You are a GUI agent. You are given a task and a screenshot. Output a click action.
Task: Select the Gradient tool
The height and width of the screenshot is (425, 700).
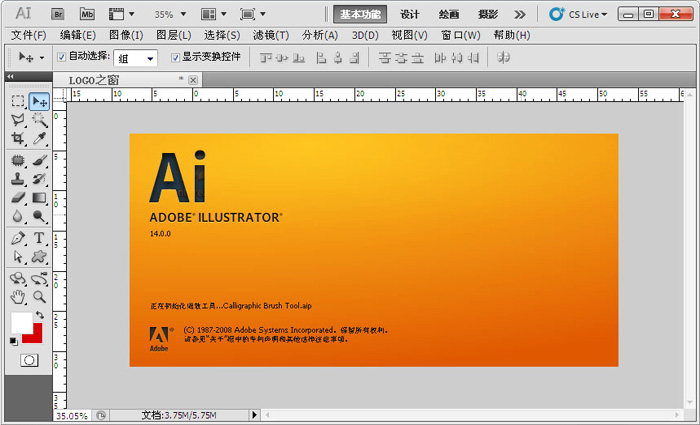[x=39, y=197]
